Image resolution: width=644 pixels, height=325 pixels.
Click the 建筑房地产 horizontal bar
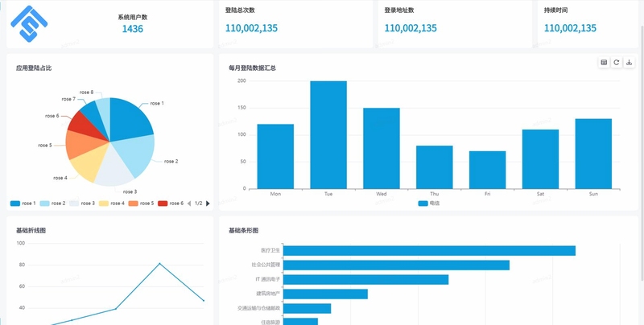(x=325, y=294)
